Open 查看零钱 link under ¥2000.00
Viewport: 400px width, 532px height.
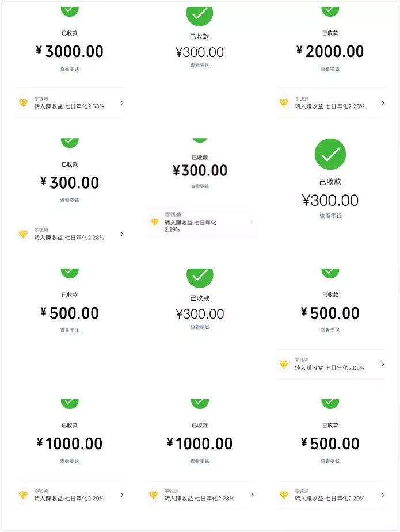(x=330, y=69)
